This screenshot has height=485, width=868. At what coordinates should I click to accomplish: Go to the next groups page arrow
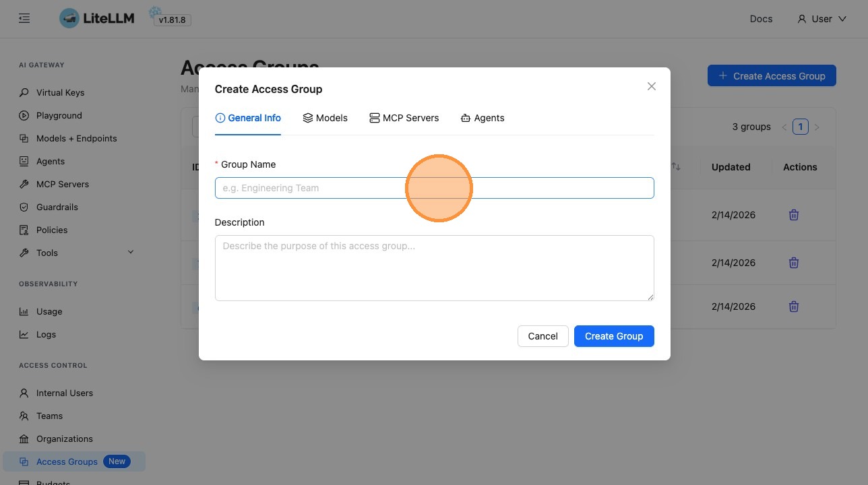pyautogui.click(x=817, y=127)
